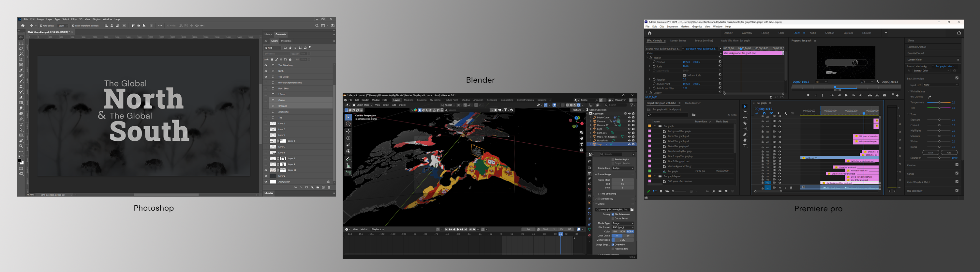The width and height of the screenshot is (980, 272).
Task: Open Blender's Object Mode dropdown
Action: coord(363,105)
